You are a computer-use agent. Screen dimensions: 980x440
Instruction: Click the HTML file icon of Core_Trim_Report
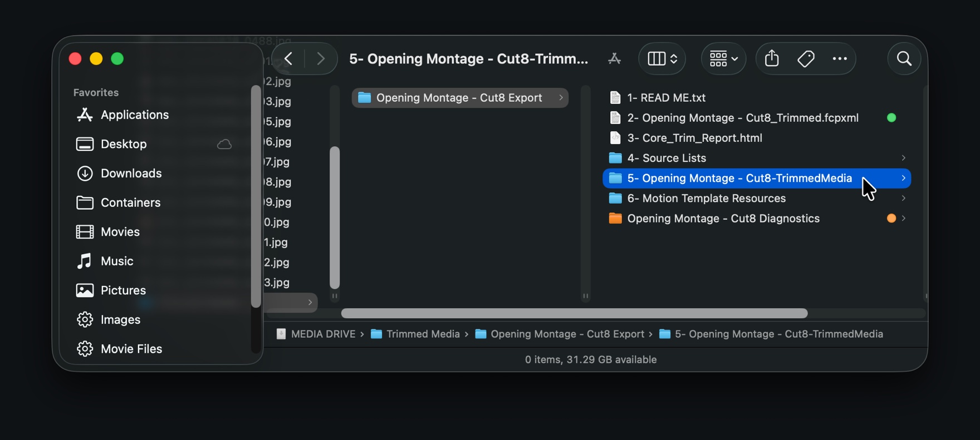615,138
